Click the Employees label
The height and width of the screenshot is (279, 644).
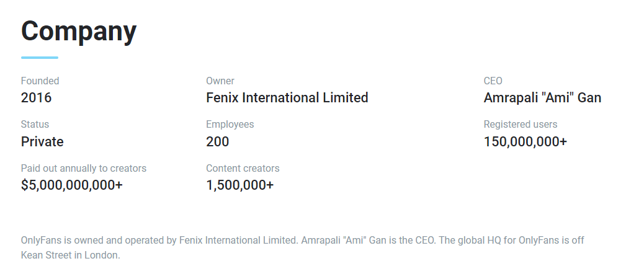click(x=230, y=124)
